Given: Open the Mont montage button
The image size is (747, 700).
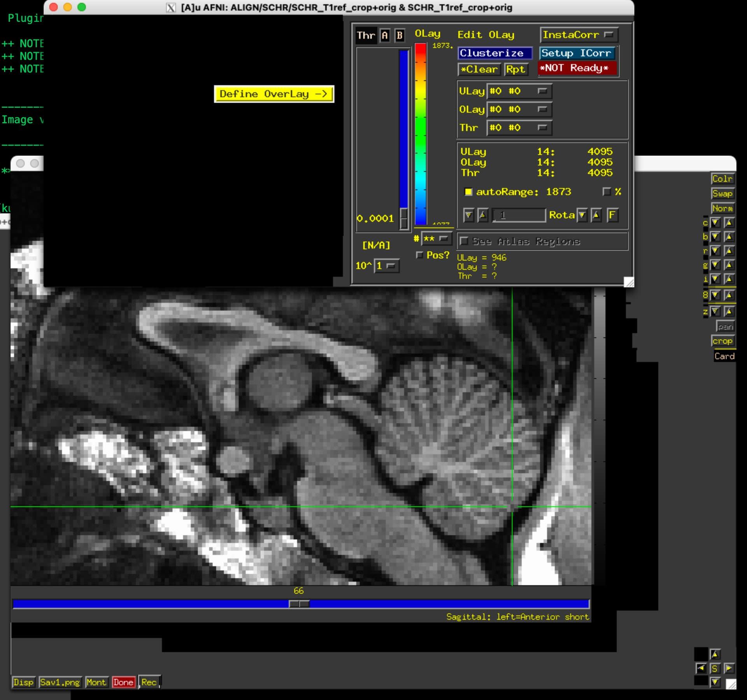Looking at the screenshot, I should coord(96,682).
